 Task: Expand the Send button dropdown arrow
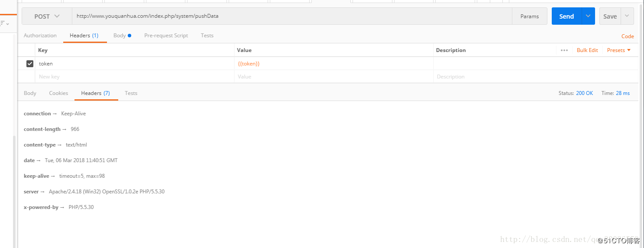(x=588, y=16)
